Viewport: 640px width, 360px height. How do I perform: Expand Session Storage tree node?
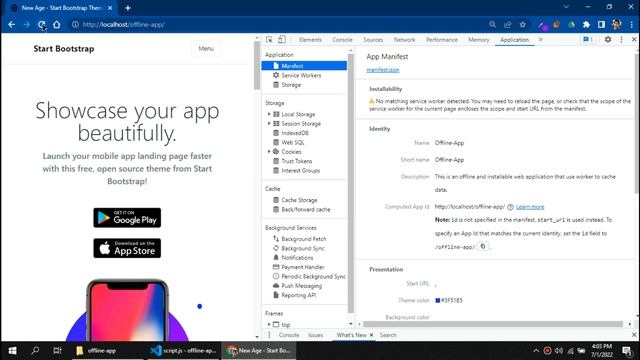point(269,124)
